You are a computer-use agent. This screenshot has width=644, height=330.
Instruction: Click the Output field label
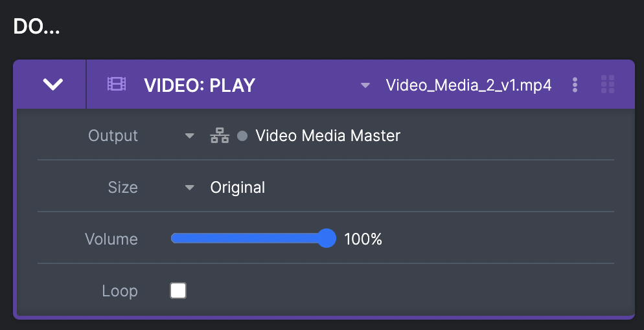113,136
